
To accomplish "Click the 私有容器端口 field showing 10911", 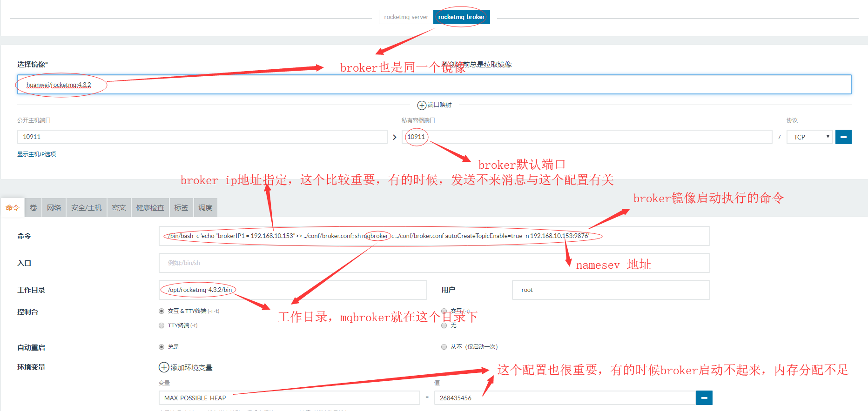I will point(587,137).
